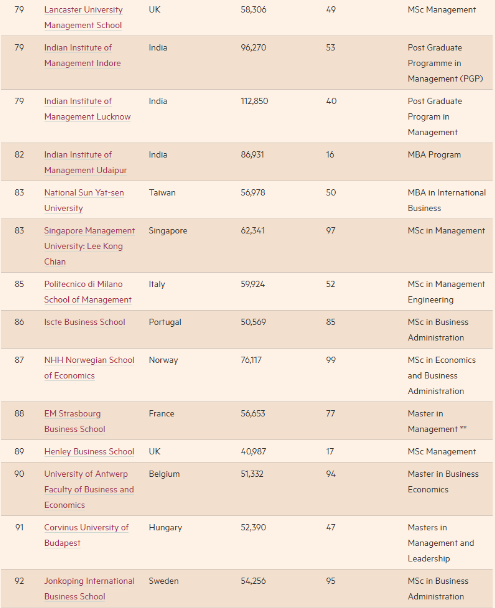The width and height of the screenshot is (495, 608).
Task: Select programme MBA in International Business
Action: (x=447, y=200)
